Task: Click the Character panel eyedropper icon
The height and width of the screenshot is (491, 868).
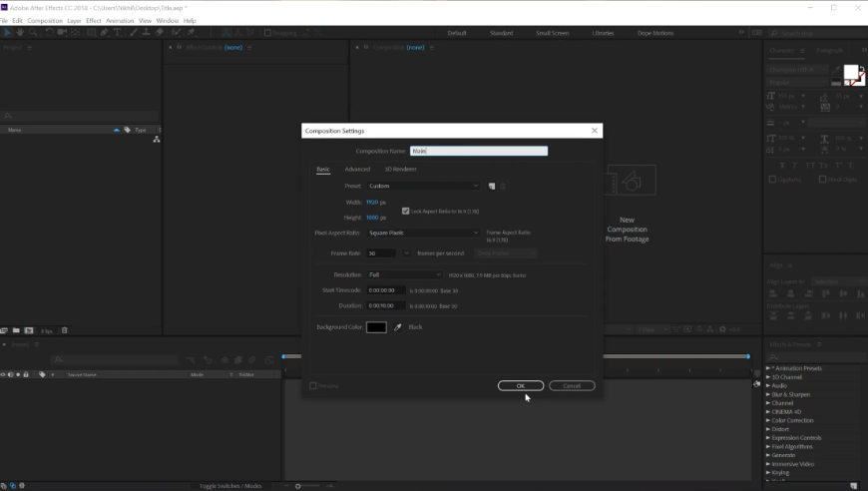Action: pyautogui.click(x=836, y=70)
